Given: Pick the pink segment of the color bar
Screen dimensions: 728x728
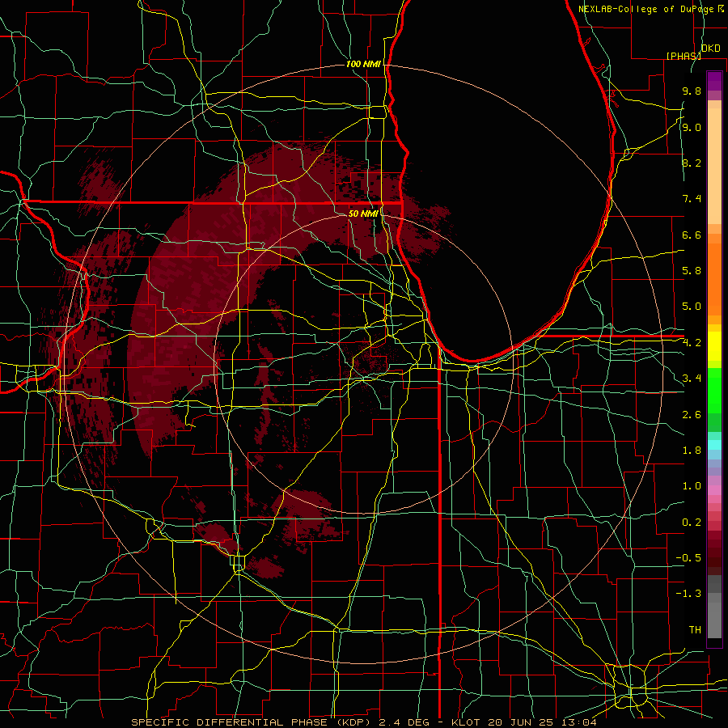Looking at the screenshot, I should 714,490.
